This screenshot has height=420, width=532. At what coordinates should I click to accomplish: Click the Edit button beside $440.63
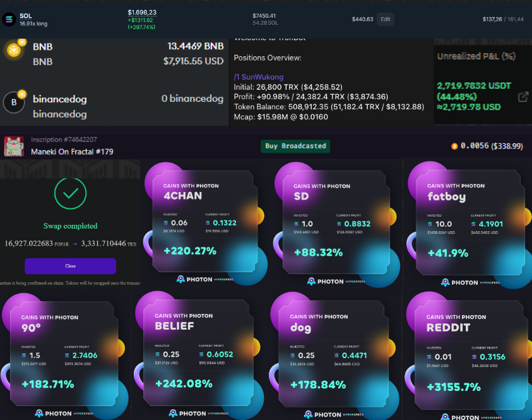point(385,20)
